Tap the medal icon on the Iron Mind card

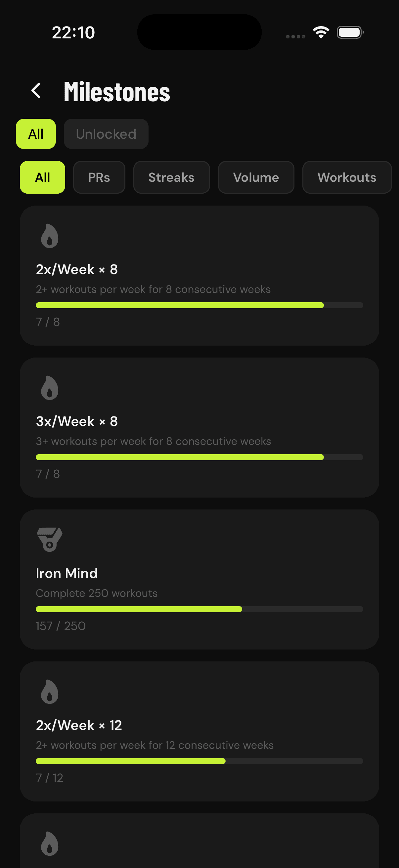coord(50,540)
